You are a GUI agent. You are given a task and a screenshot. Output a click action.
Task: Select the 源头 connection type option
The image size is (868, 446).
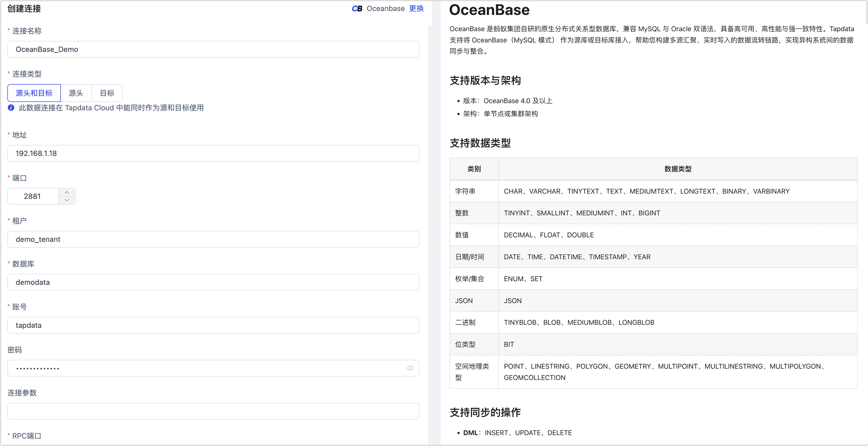pos(76,93)
